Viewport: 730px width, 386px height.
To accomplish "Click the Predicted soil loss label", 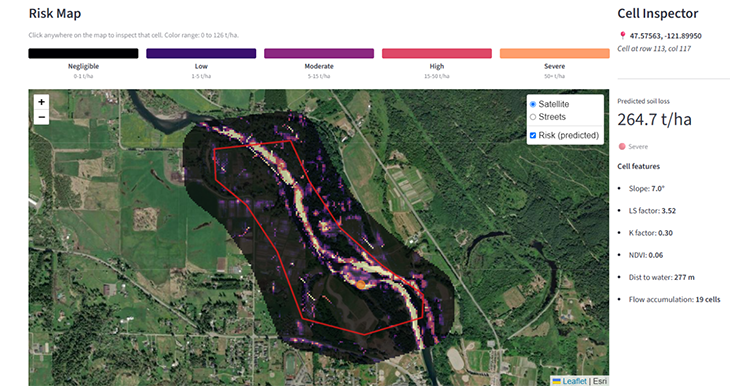I will (x=643, y=101).
